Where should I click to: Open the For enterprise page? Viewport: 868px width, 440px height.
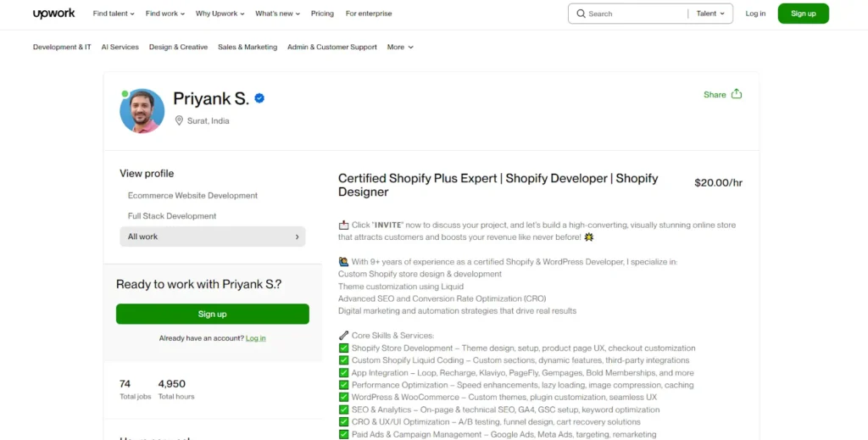(369, 14)
